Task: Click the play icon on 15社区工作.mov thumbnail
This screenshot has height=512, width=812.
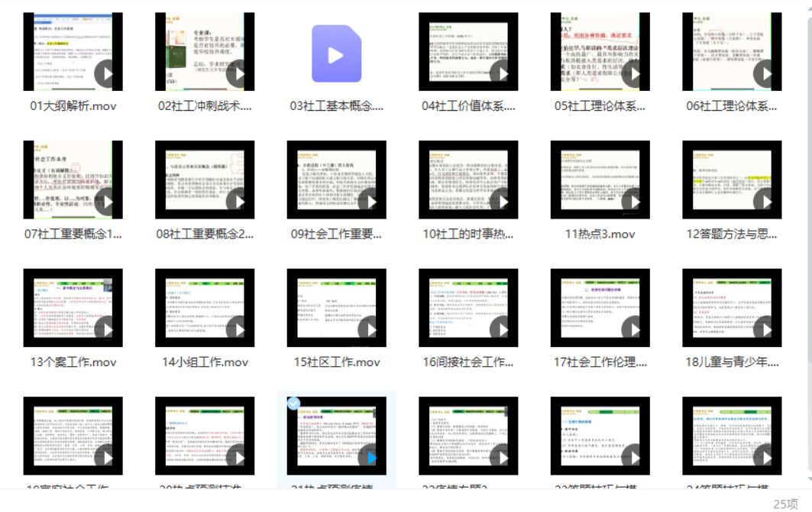Action: [369, 329]
